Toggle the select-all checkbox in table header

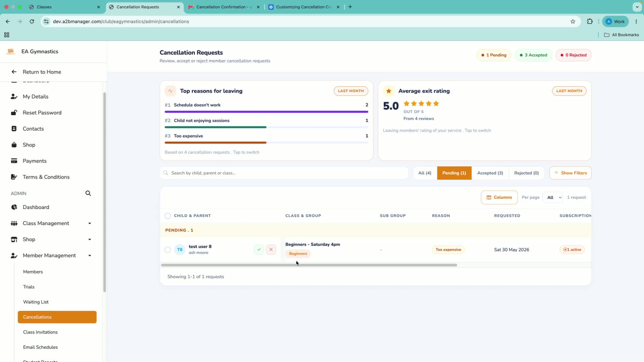(168, 216)
